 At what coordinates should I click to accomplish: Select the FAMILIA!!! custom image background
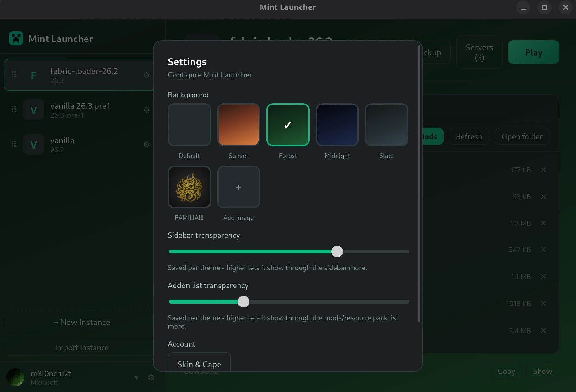[x=189, y=187]
